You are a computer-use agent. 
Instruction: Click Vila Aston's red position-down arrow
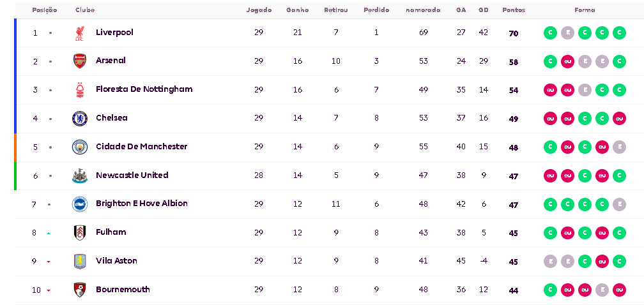point(49,262)
